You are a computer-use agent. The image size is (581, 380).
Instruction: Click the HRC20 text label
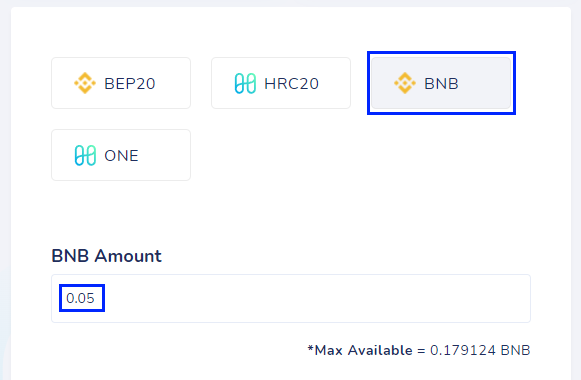(x=291, y=84)
